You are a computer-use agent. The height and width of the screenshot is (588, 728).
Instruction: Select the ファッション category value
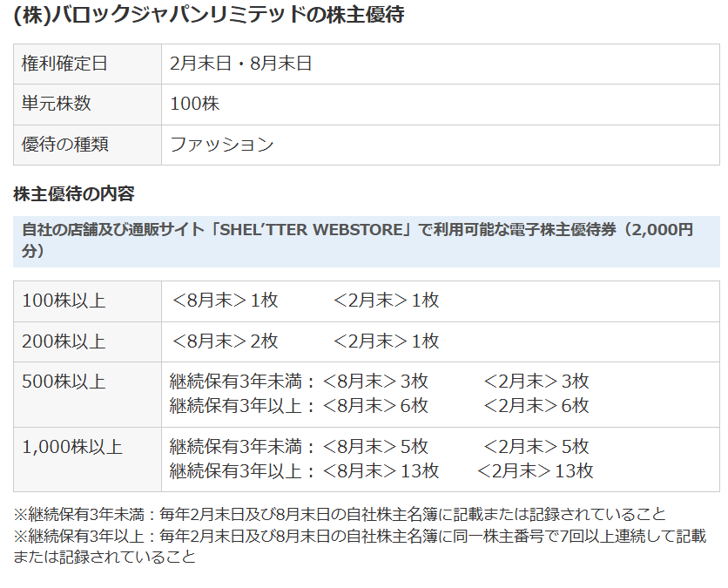pyautogui.click(x=222, y=145)
